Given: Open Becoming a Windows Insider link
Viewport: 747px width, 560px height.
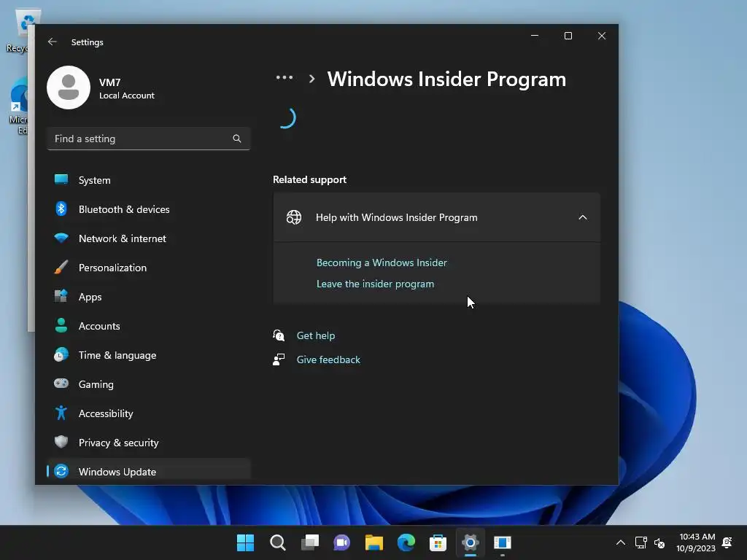Looking at the screenshot, I should point(382,262).
